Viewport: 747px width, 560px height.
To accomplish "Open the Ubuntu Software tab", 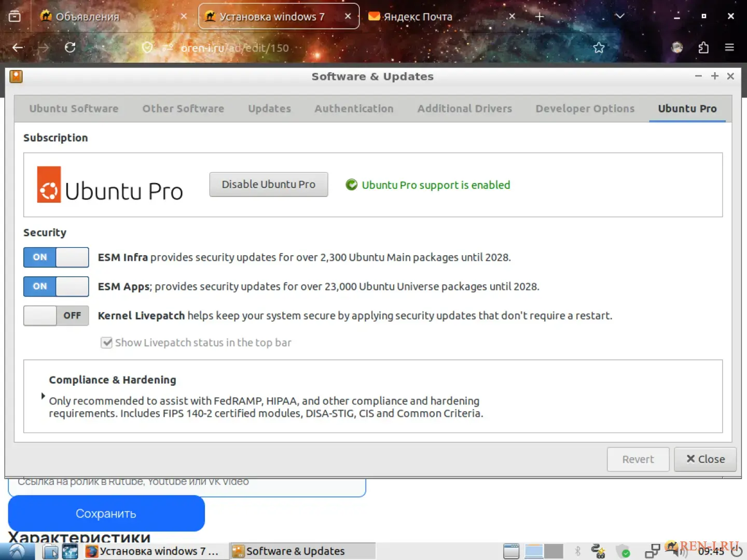I will click(74, 109).
